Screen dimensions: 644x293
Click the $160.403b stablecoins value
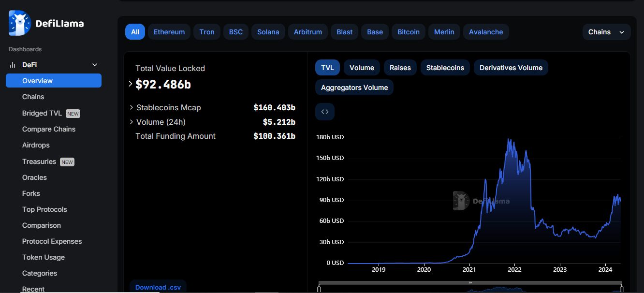click(274, 107)
